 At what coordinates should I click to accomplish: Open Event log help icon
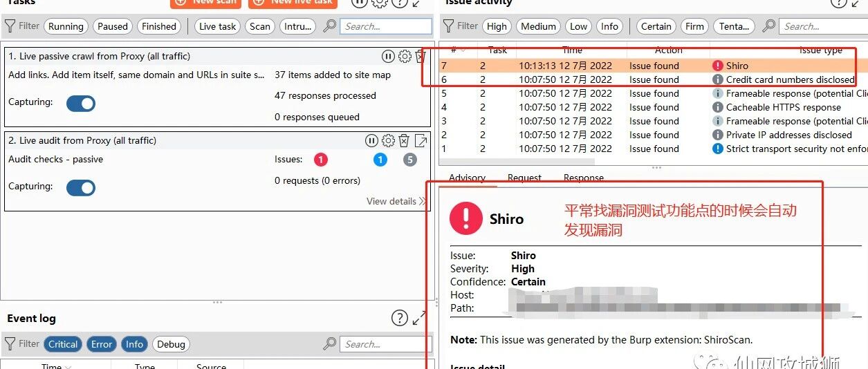click(x=400, y=318)
